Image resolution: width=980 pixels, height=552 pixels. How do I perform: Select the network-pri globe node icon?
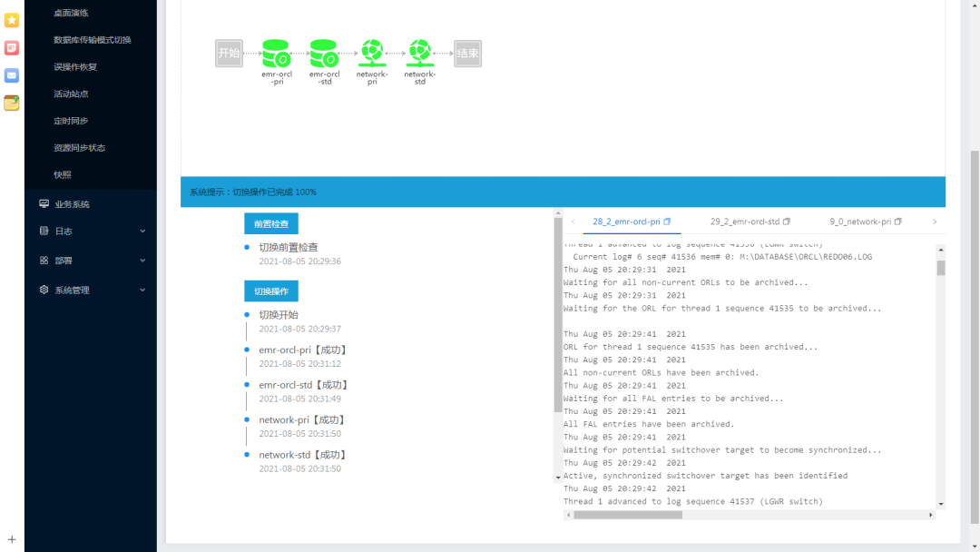tap(371, 54)
